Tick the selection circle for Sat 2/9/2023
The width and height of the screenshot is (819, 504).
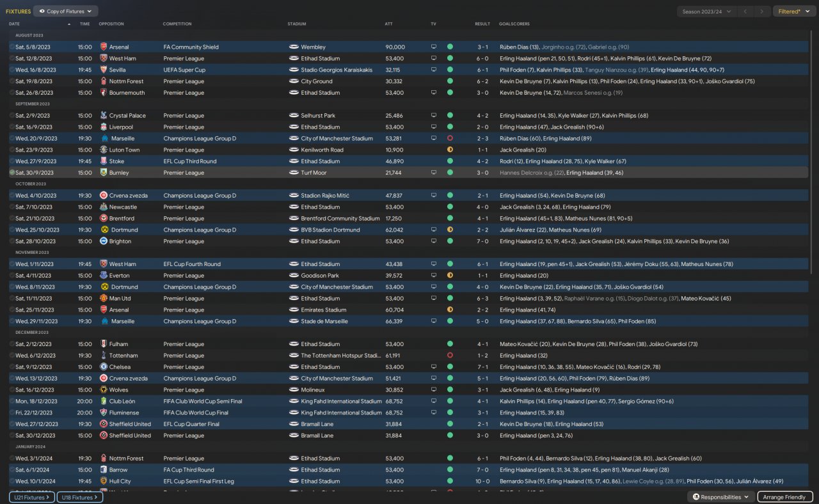coord(12,116)
